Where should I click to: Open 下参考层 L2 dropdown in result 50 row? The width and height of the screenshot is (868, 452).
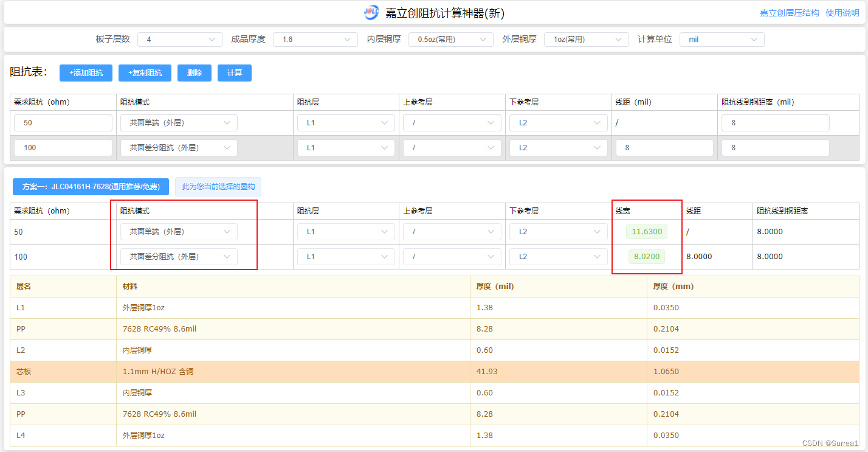point(559,232)
